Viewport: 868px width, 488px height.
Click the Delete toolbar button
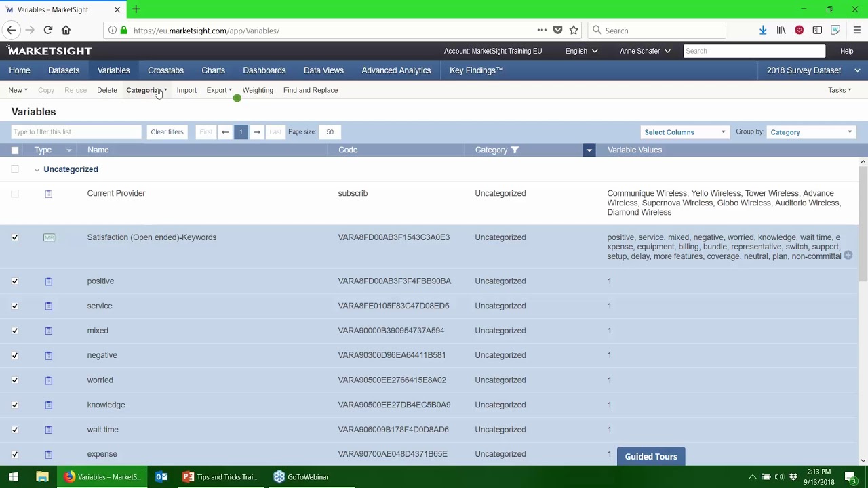(106, 90)
